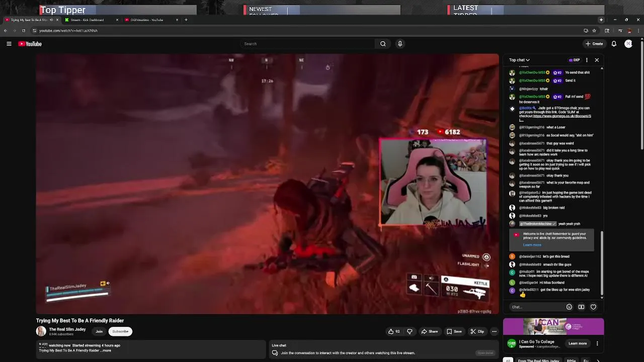
Task: Send a heart reaction in chat
Action: click(x=593, y=307)
